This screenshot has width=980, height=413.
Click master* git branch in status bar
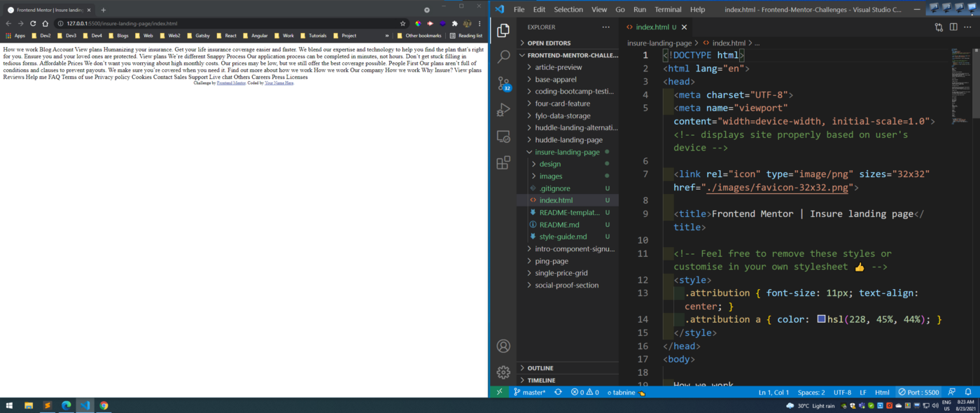tap(529, 393)
